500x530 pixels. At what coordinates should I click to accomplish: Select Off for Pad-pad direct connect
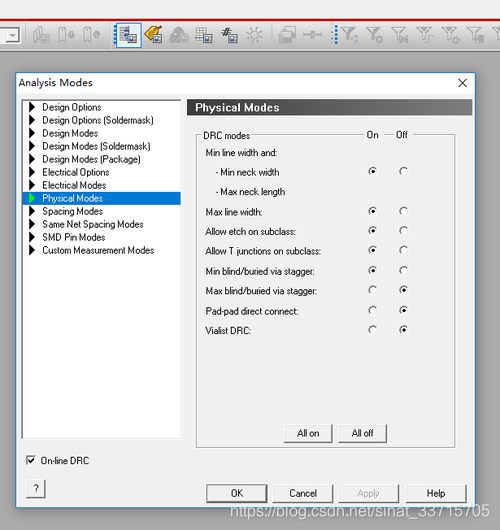coord(403,310)
